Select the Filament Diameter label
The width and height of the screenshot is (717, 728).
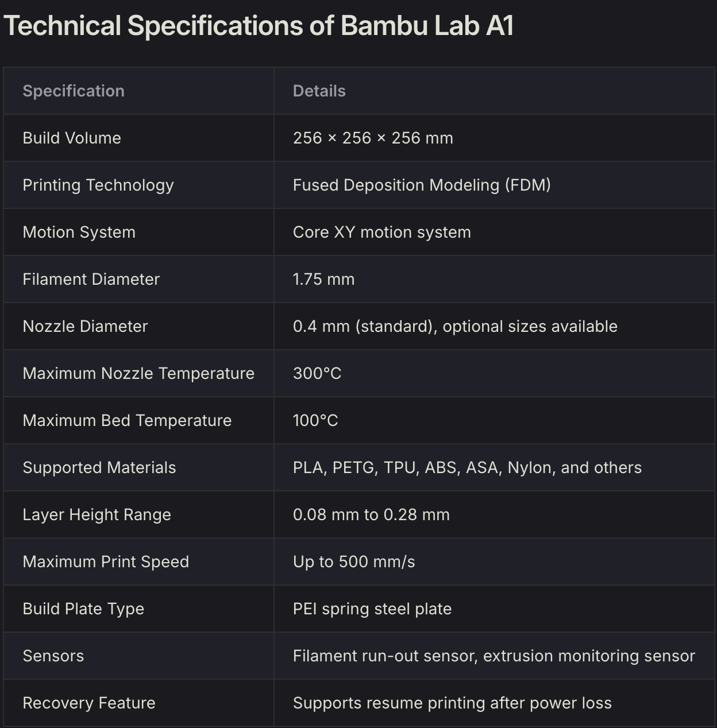pyautogui.click(x=91, y=279)
